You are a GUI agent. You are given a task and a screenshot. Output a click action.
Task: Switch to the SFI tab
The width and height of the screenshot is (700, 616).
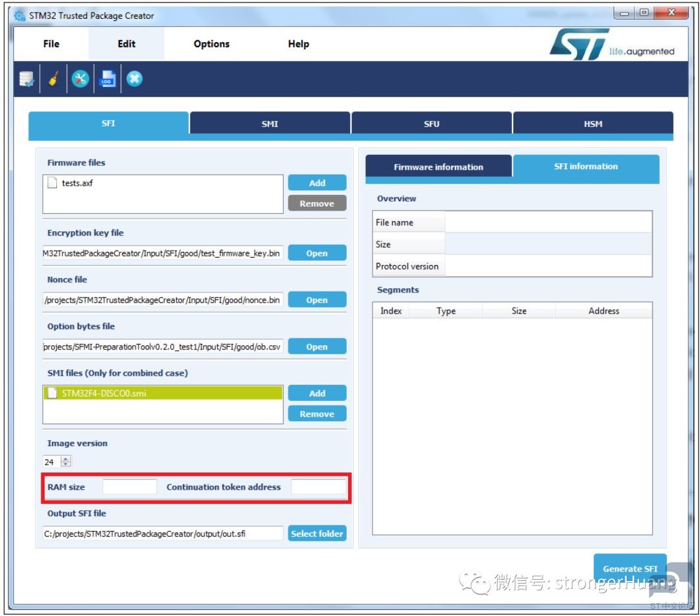(108, 123)
